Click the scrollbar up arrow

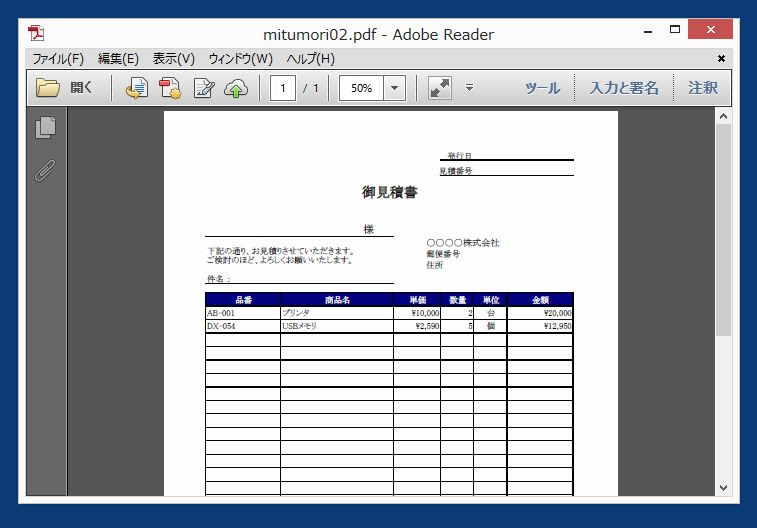[723, 116]
